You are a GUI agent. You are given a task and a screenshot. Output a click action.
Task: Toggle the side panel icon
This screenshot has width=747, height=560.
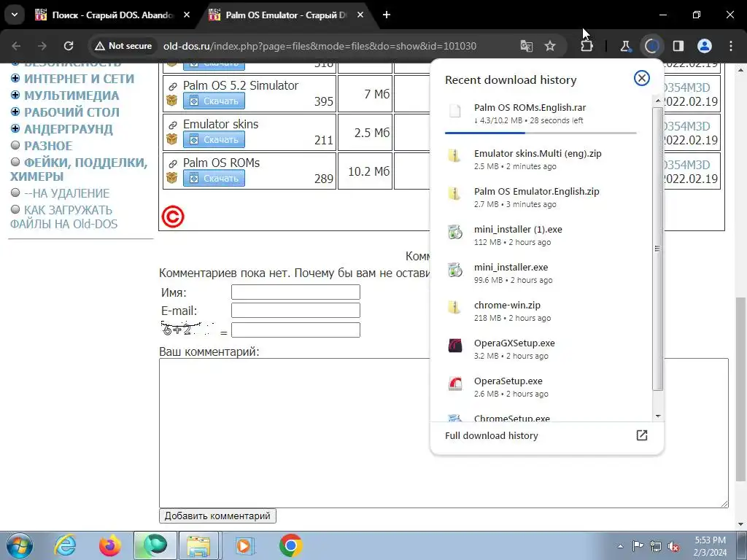[678, 46]
